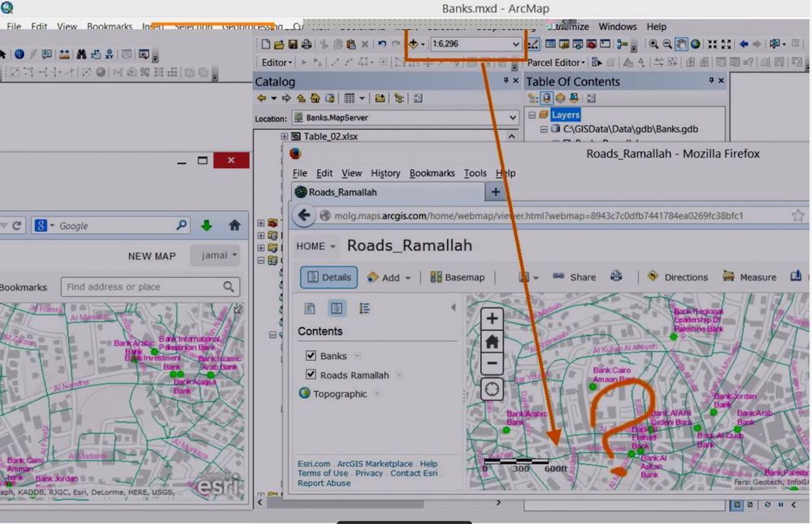The width and height of the screenshot is (812, 524).
Task: Click the Find address or place field
Action: 150,287
